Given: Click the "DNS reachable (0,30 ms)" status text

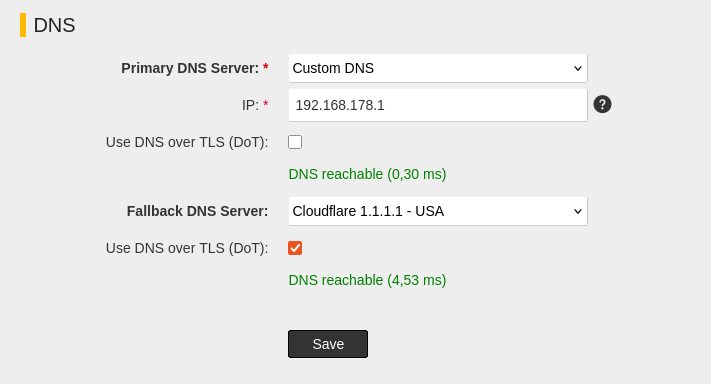Looking at the screenshot, I should point(367,174).
